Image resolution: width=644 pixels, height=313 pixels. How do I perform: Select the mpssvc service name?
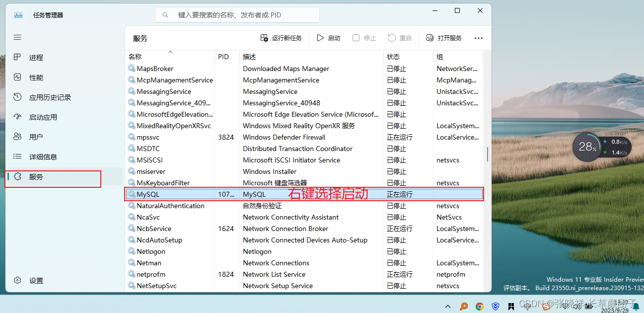(148, 137)
